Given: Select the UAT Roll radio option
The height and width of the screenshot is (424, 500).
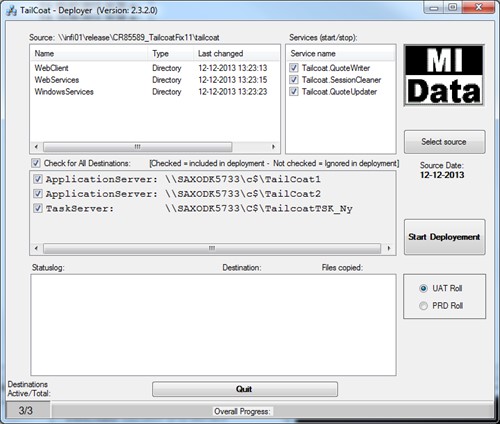Looking at the screenshot, I should pos(423,288).
